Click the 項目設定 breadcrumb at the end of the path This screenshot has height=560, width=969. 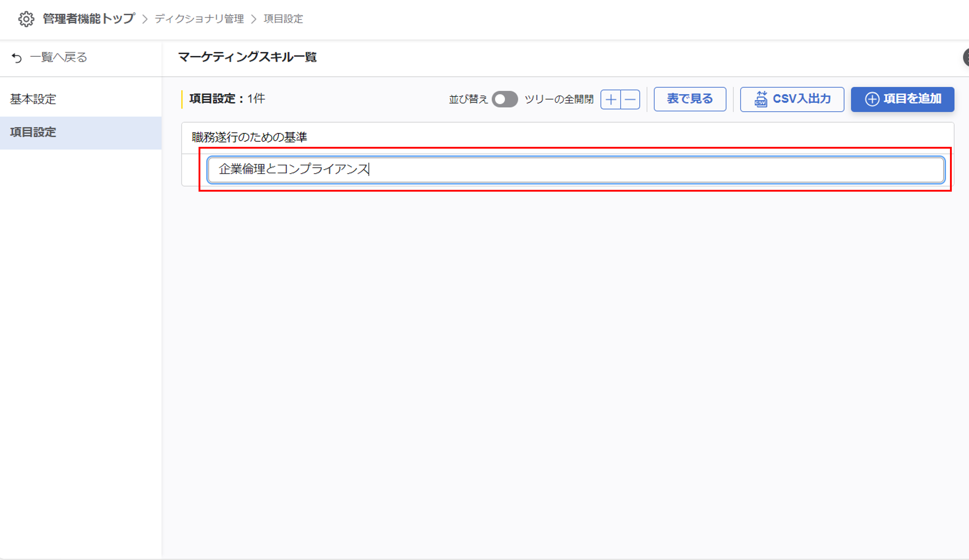point(283,19)
